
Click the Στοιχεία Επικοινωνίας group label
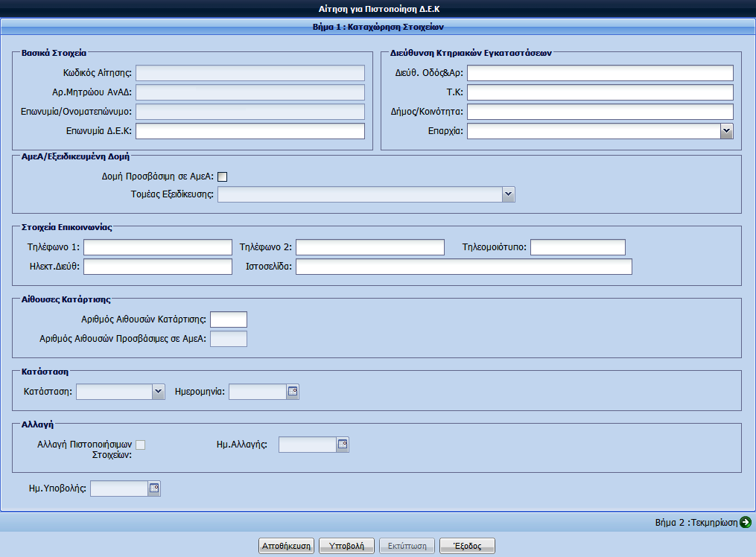[x=66, y=227]
